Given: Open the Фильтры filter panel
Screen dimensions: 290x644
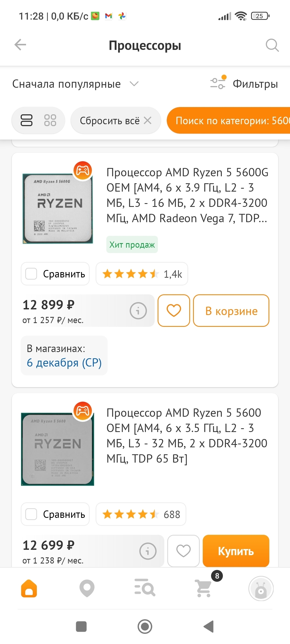Looking at the screenshot, I should click(244, 84).
